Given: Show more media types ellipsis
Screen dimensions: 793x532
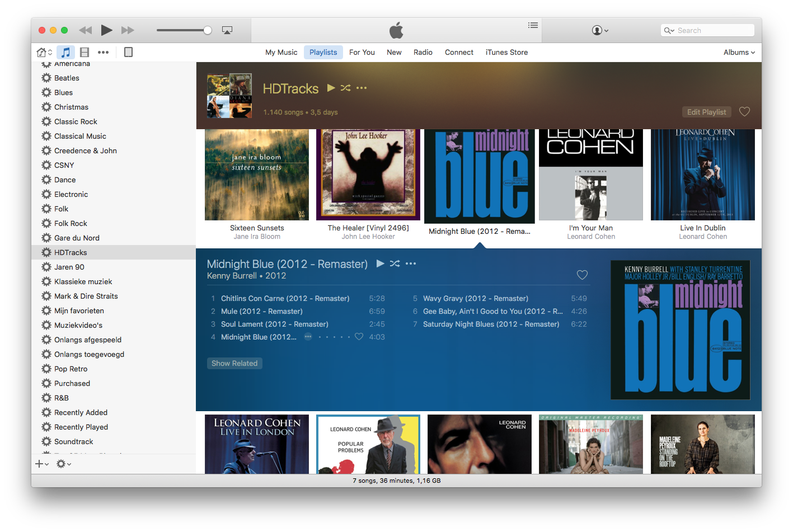Looking at the screenshot, I should tap(103, 52).
